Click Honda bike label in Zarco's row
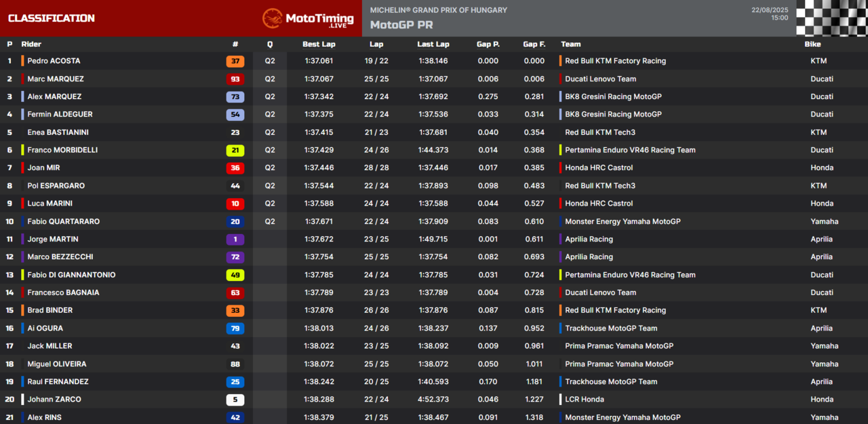The width and height of the screenshot is (868, 424). 822,400
